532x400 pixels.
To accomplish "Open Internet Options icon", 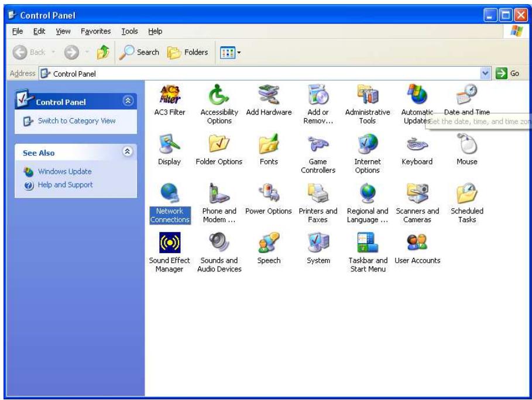I will click(368, 144).
